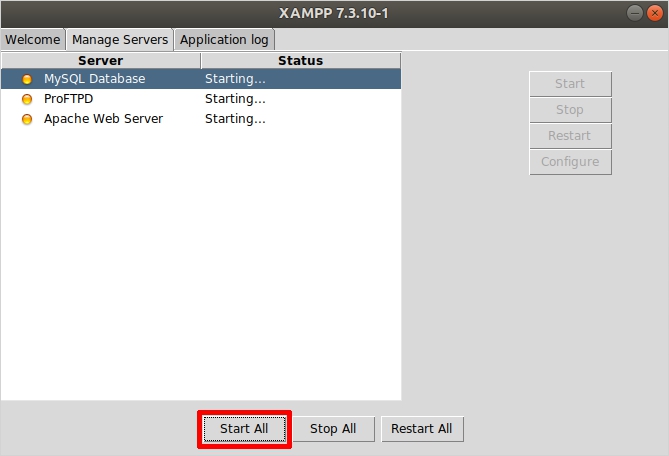Click the Stop button in side panel
This screenshot has height=456, width=669.
point(570,110)
